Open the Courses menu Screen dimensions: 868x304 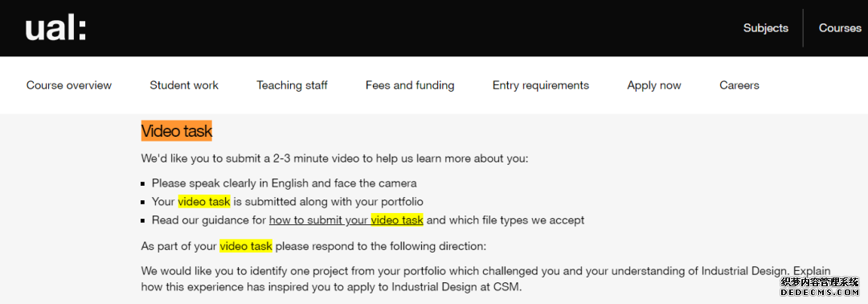[840, 28]
